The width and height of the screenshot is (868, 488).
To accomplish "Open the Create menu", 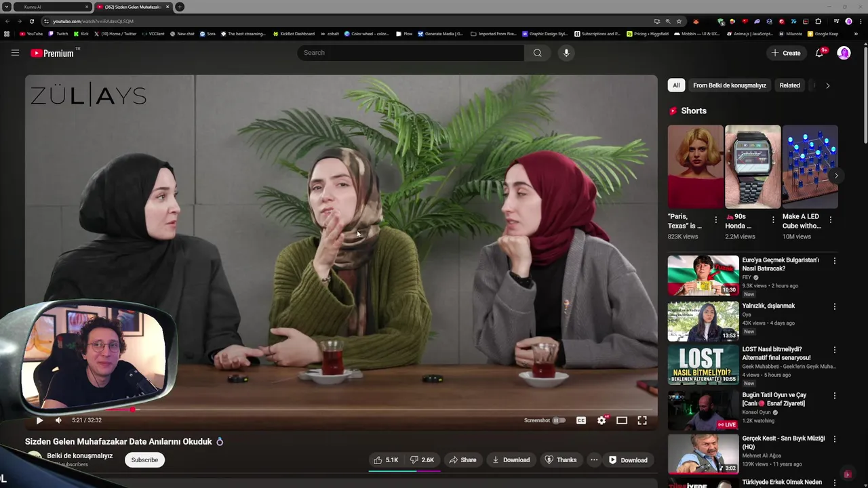I will click(x=786, y=53).
